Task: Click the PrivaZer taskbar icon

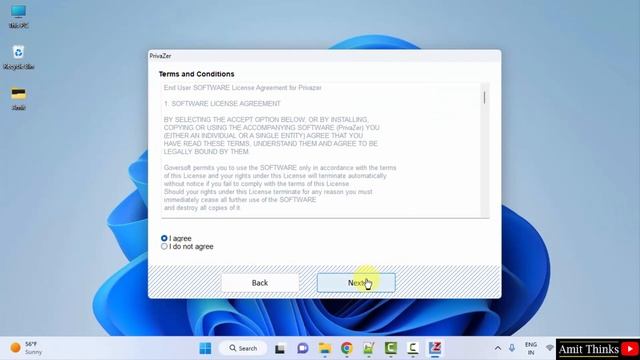Action: [x=435, y=348]
